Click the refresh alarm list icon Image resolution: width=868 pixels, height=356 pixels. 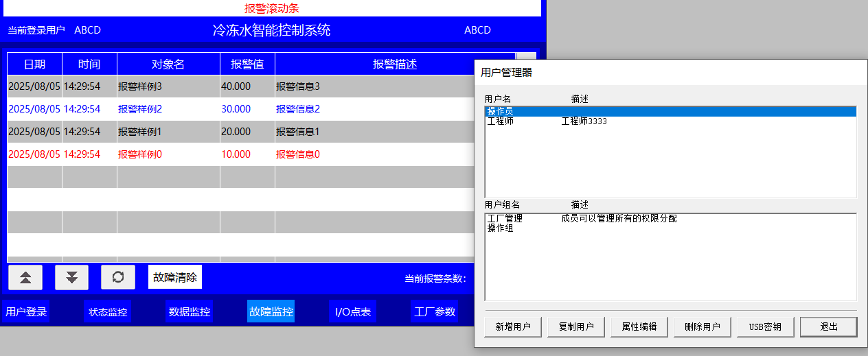[x=118, y=277]
